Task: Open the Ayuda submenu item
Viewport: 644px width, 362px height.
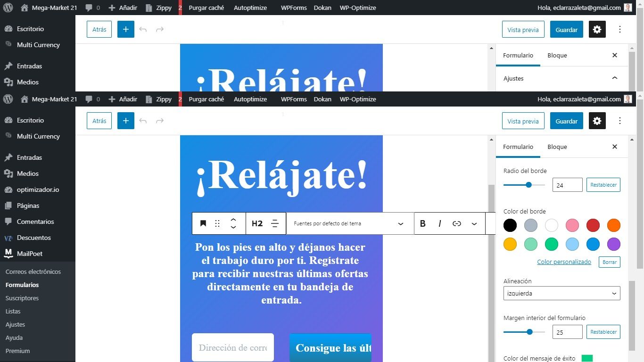Action: [14, 337]
